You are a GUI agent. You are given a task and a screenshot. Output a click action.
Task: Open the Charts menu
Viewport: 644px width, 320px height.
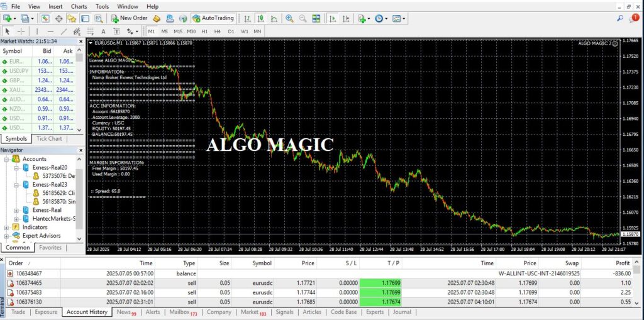pos(79,6)
